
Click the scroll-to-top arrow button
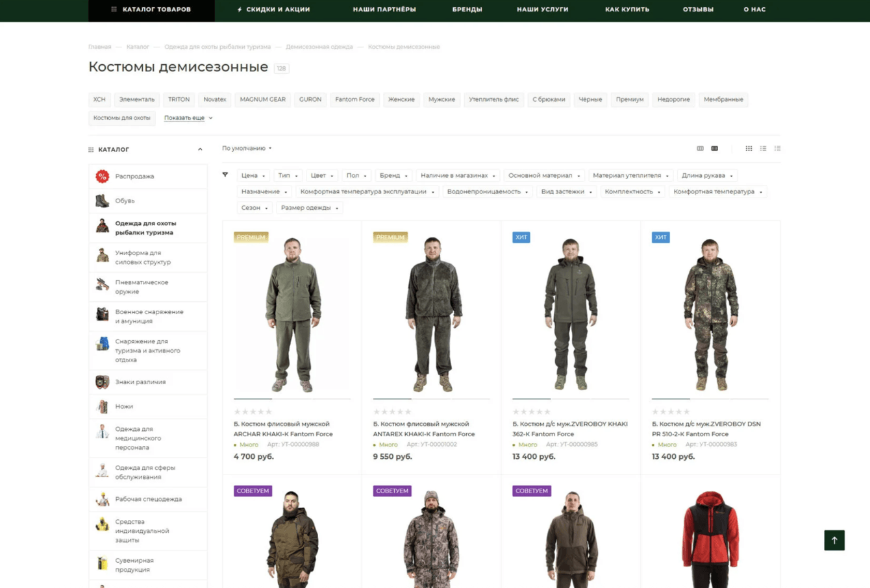pyautogui.click(x=834, y=540)
